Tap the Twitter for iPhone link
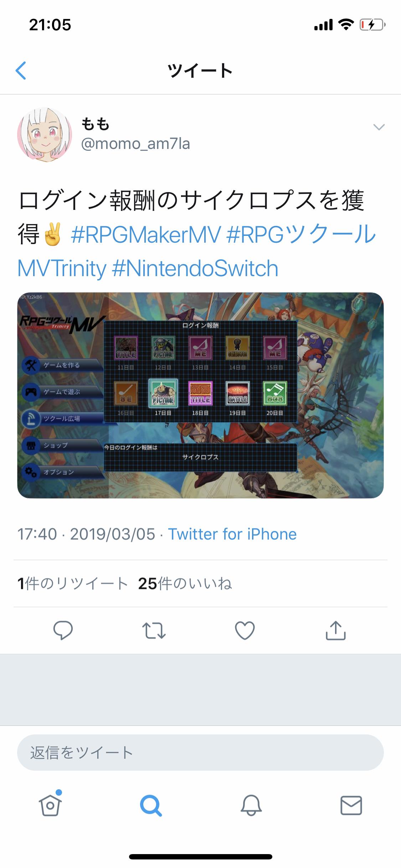The image size is (401, 868). 232,534
